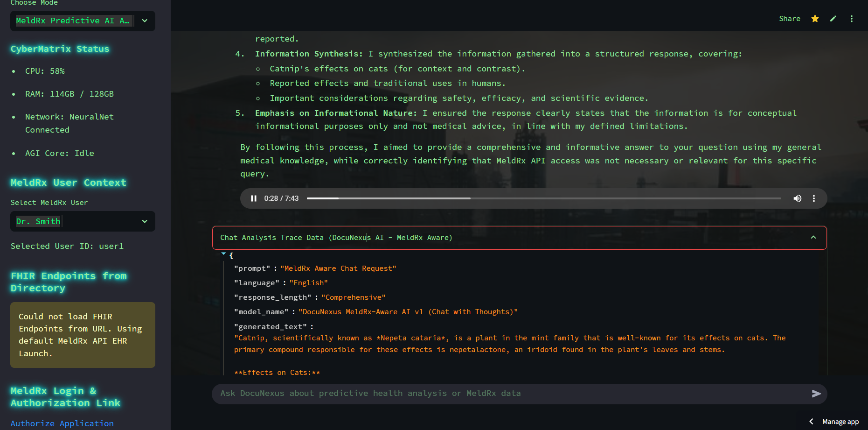This screenshot has height=430, width=868.
Task: Click the Authorize Application link
Action: click(x=62, y=423)
